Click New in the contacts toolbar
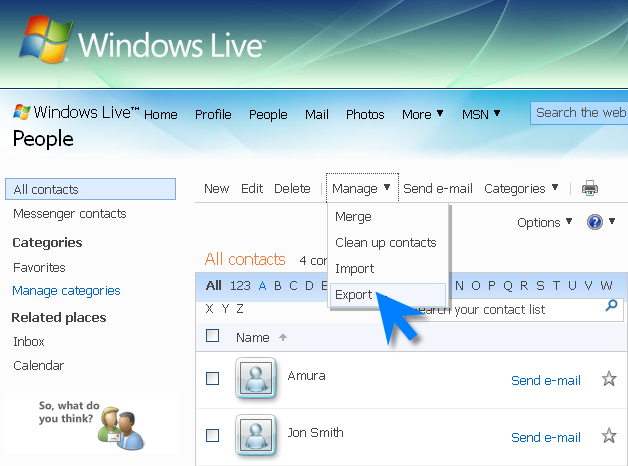This screenshot has width=628, height=466. point(216,188)
